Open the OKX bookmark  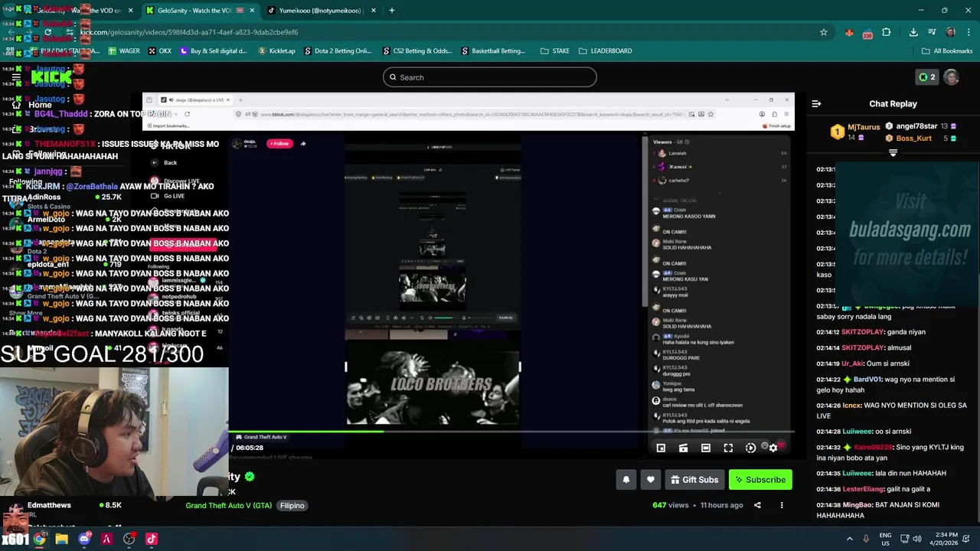pos(159,51)
